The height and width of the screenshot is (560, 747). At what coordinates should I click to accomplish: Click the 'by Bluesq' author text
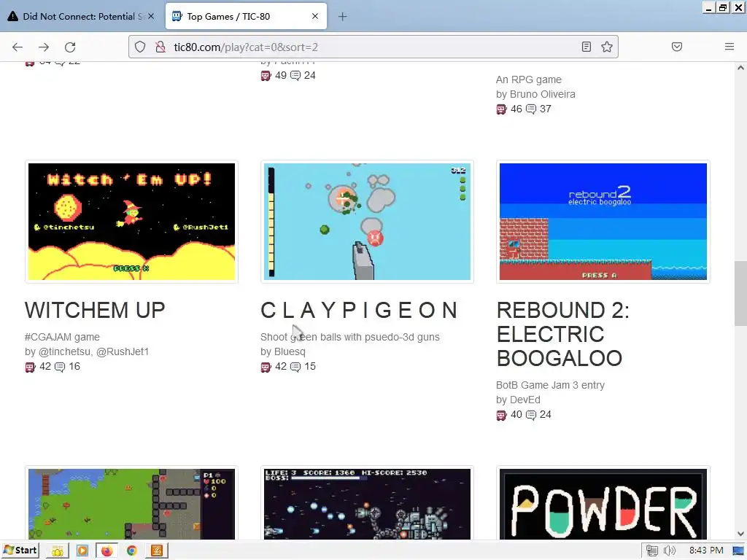point(283,351)
